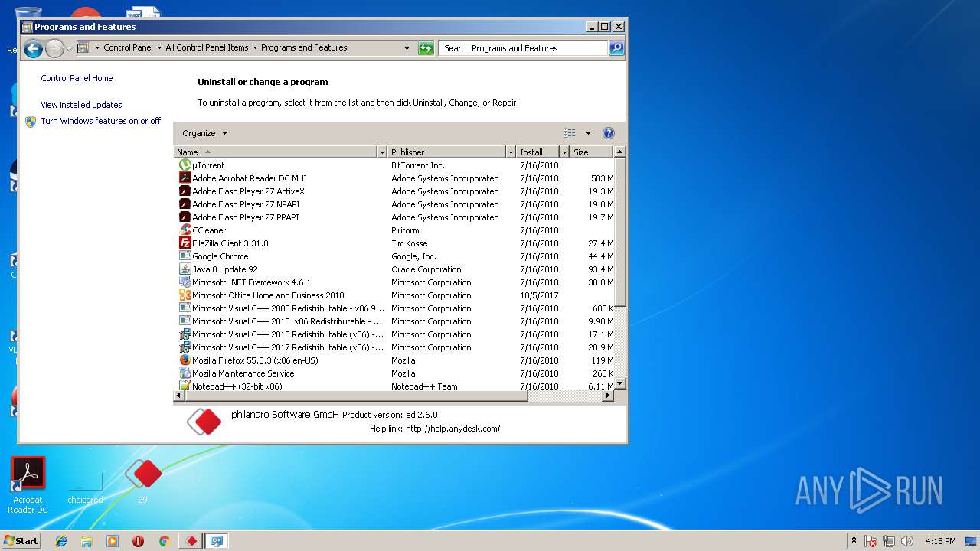Select the Visual C++ 2010 x86 Redistributable row
The height and width of the screenshot is (551, 980).
(x=394, y=321)
